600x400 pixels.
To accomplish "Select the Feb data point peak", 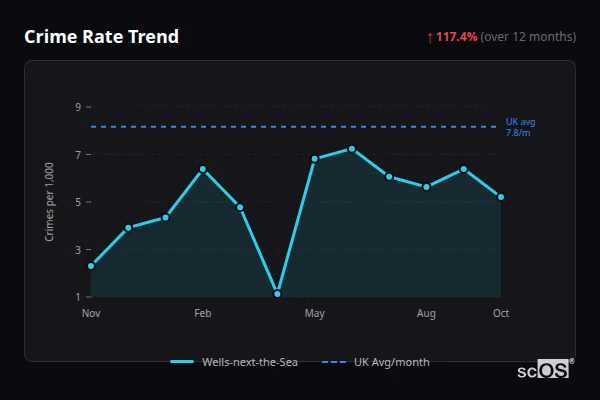I will [x=203, y=169].
